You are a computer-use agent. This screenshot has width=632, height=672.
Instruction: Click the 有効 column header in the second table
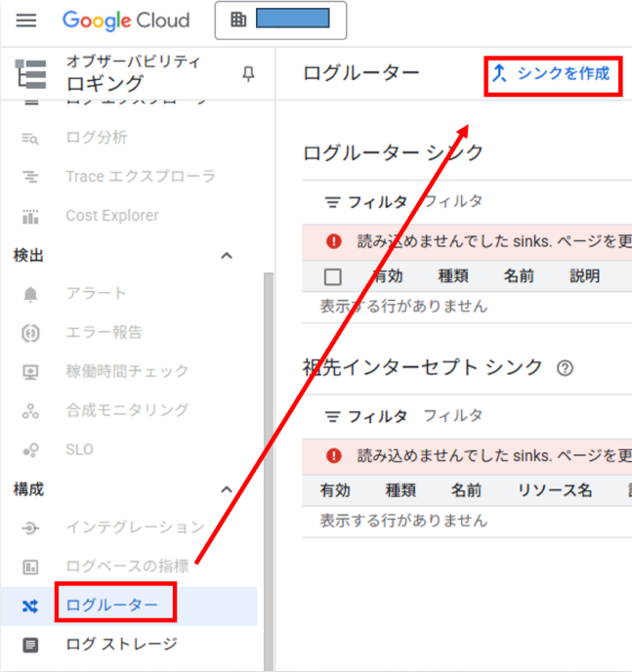(335, 490)
